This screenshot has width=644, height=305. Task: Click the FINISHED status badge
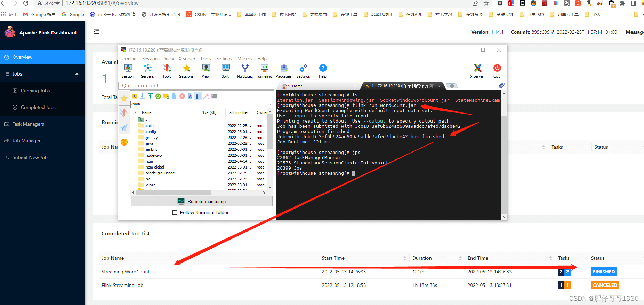pos(604,272)
